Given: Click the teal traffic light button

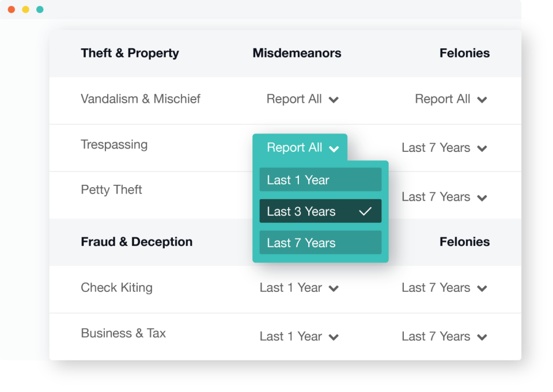Looking at the screenshot, I should pyautogui.click(x=39, y=9).
